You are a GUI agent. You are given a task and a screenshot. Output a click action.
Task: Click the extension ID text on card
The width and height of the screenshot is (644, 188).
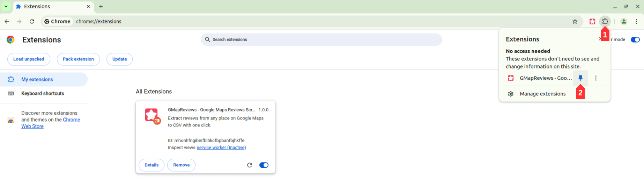206,140
